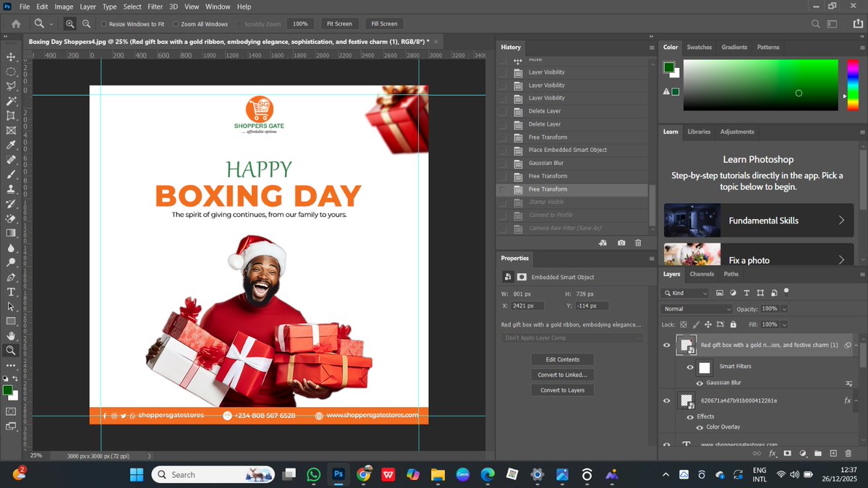Toggle Smart Filters visibility eye
This screenshot has height=488, width=868.
click(x=690, y=367)
